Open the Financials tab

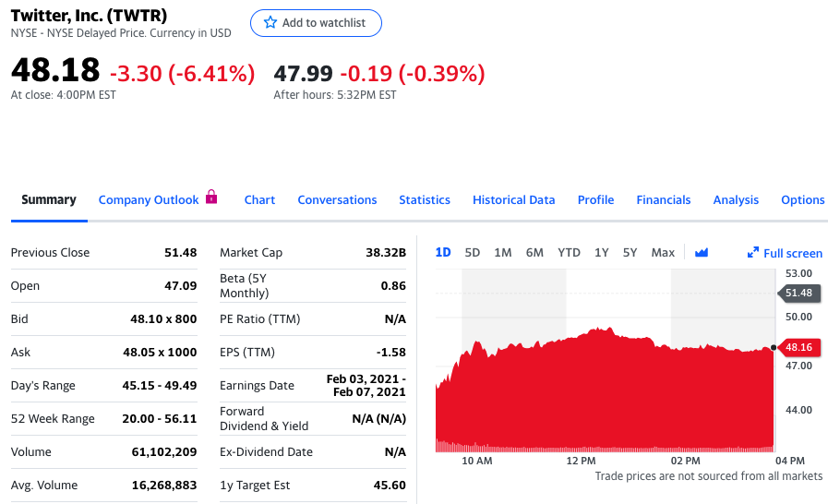click(663, 200)
